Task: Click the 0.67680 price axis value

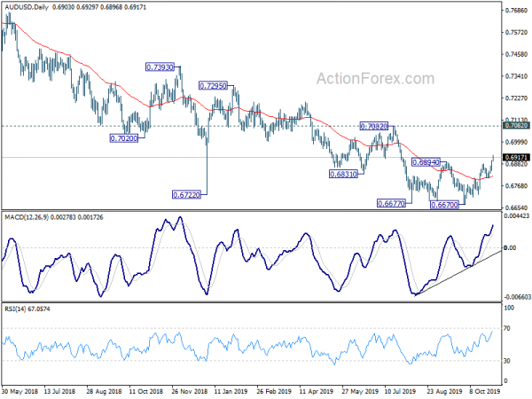Action: point(516,186)
